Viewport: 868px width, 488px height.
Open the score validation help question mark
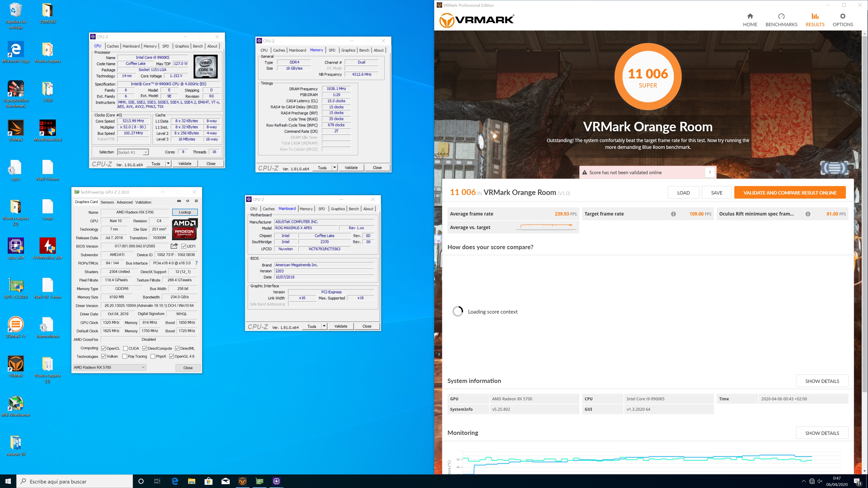(710, 172)
